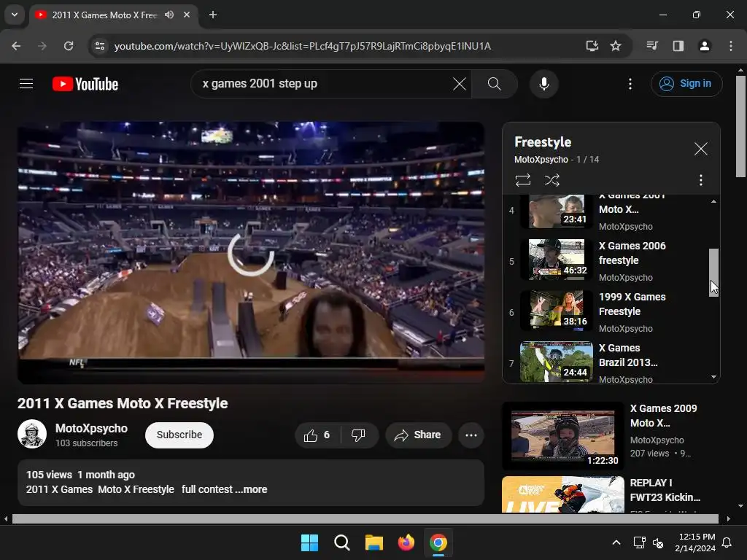Open a new browser tab
Viewport: 747px width, 560px height.
(213, 15)
